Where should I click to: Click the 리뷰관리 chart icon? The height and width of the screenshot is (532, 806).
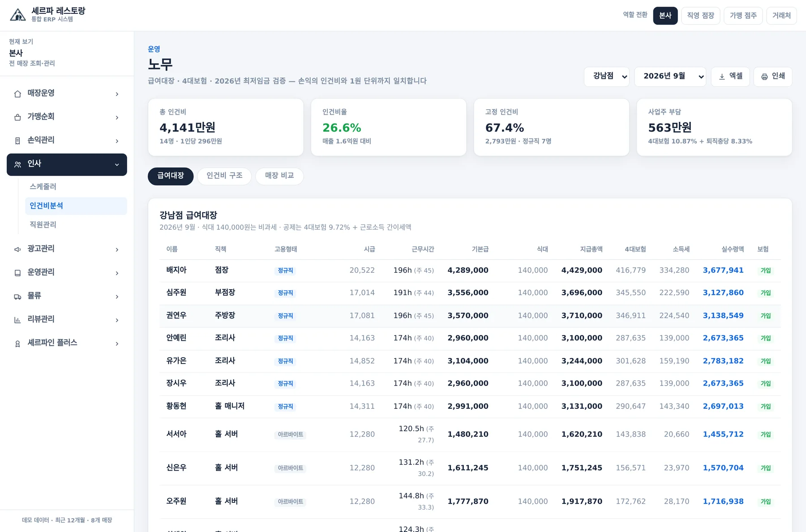(17, 320)
